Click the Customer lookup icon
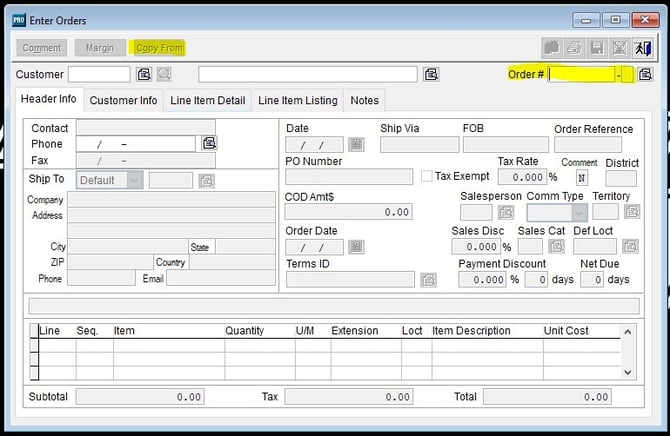The height and width of the screenshot is (436, 670). tap(144, 74)
